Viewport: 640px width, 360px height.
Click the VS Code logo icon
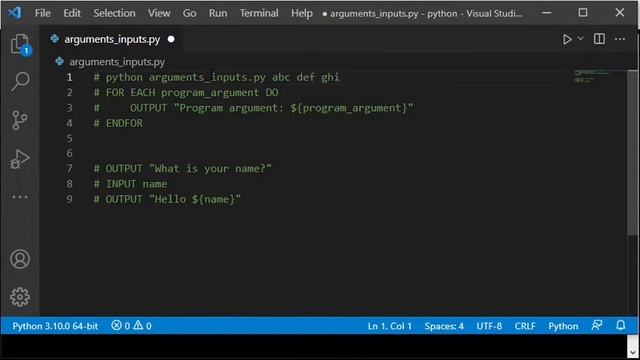coord(15,13)
